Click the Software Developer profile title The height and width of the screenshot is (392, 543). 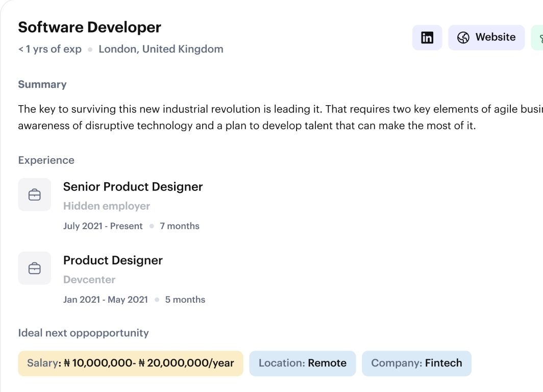(x=89, y=27)
